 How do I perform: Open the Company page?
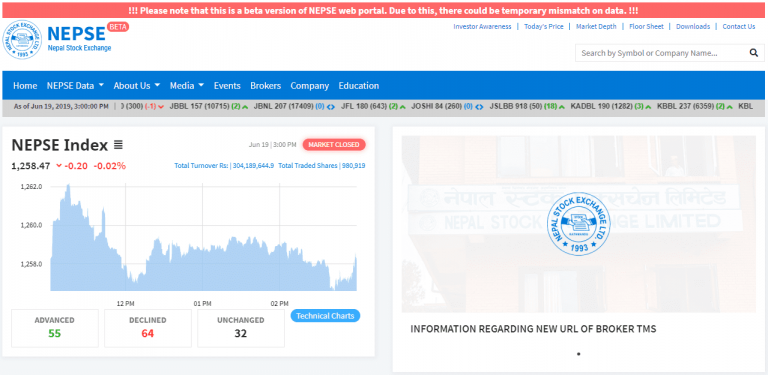pyautogui.click(x=310, y=86)
